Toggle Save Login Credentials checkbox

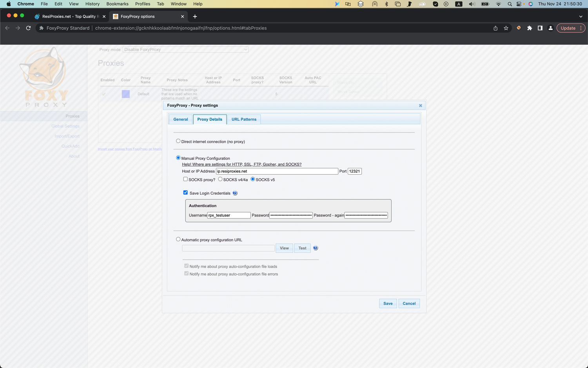point(185,193)
